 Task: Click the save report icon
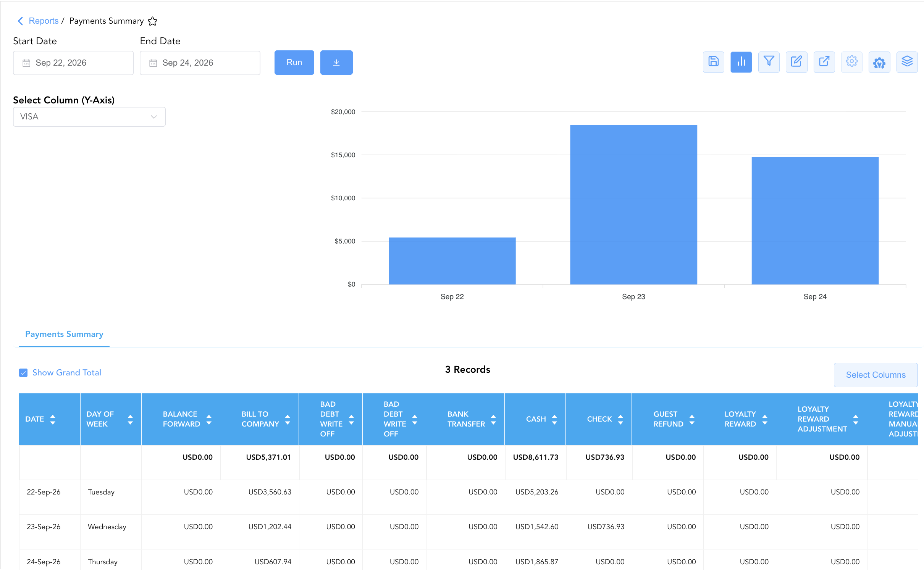[713, 62]
